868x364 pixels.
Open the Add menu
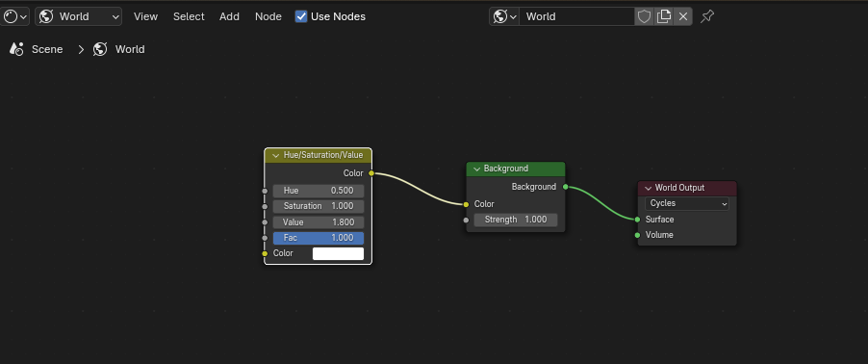tap(229, 16)
